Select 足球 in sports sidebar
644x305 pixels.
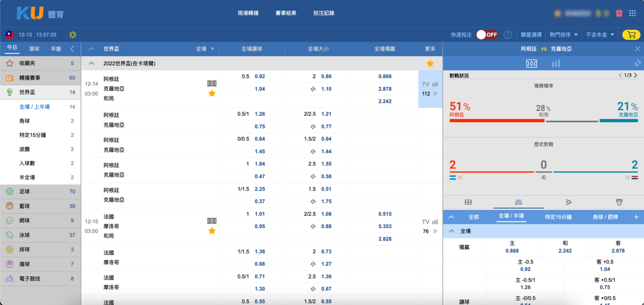click(x=40, y=192)
